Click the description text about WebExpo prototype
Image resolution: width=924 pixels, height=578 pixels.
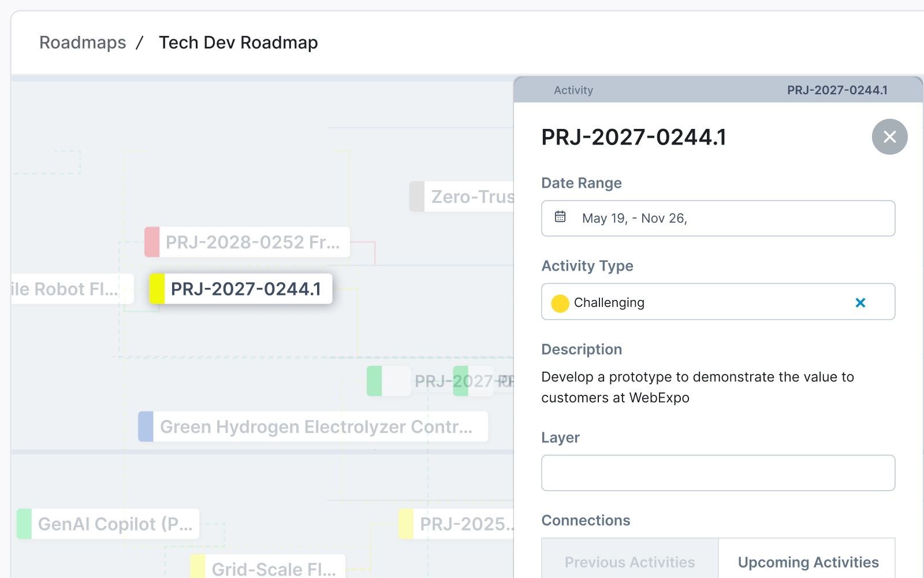(x=698, y=387)
